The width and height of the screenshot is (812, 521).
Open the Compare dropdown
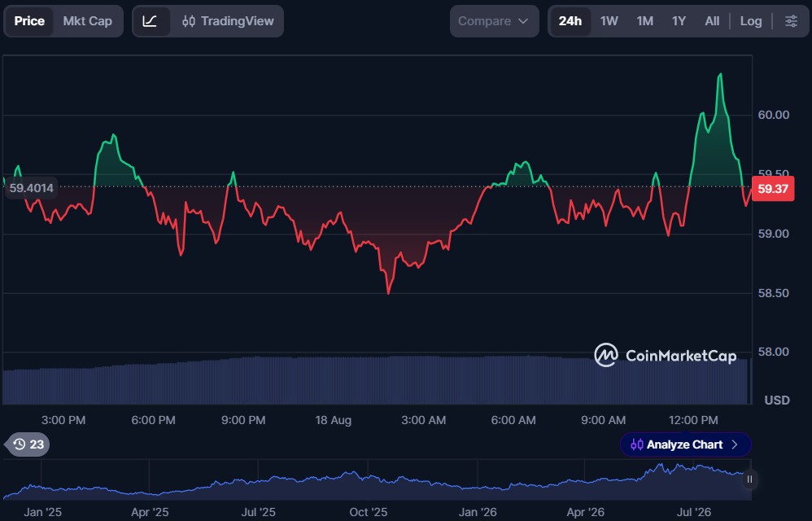click(494, 21)
